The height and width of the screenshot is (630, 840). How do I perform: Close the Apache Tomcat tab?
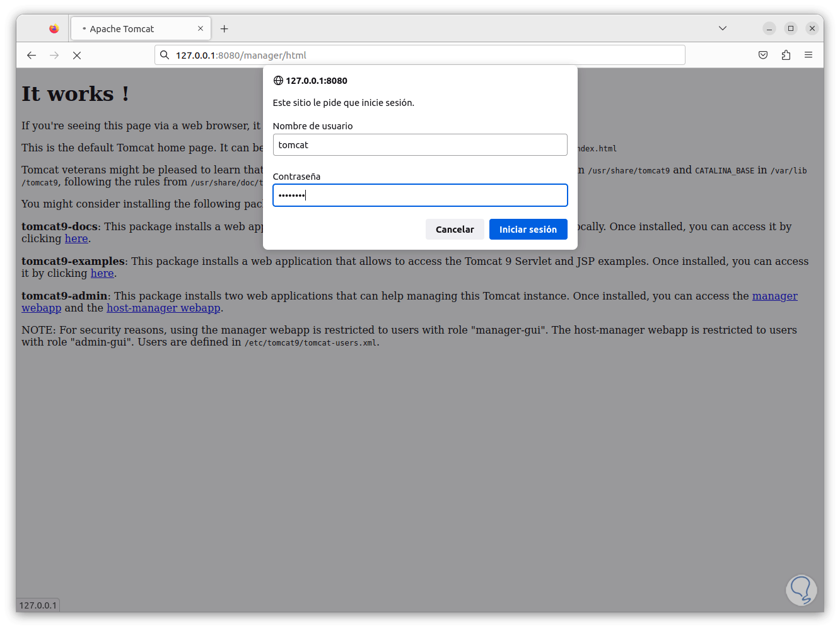pyautogui.click(x=201, y=28)
